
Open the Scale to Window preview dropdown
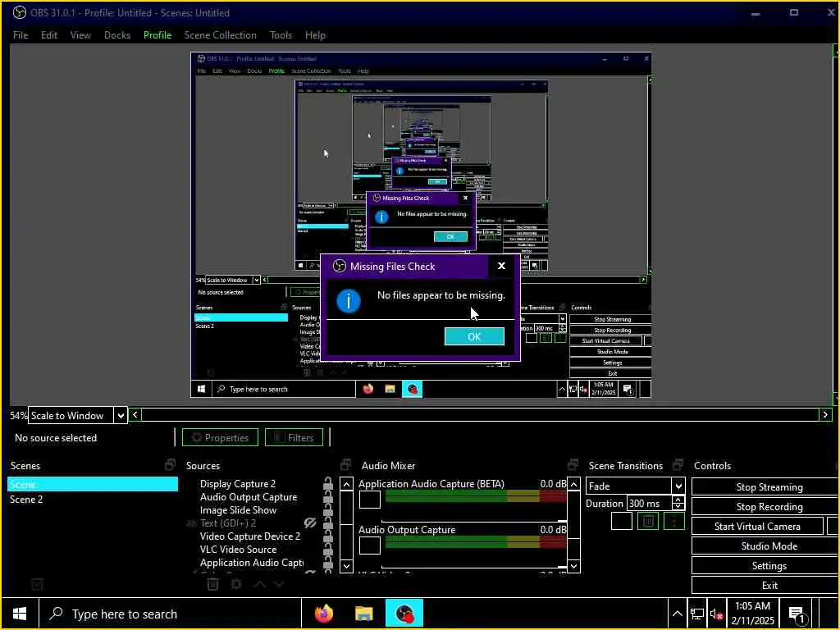[78, 415]
